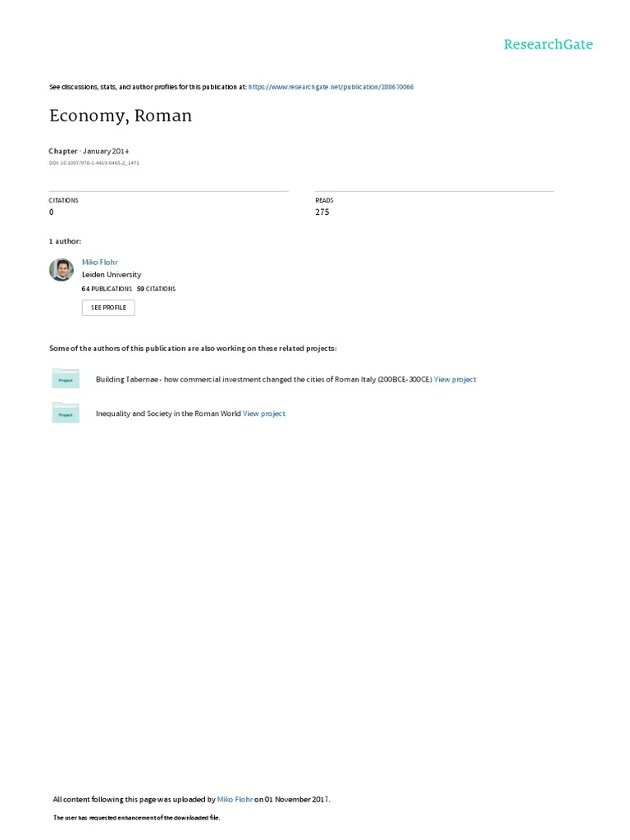This screenshot has height=840, width=630.
Task: Click the Leiden University affiliation text
Action: pyautogui.click(x=112, y=275)
